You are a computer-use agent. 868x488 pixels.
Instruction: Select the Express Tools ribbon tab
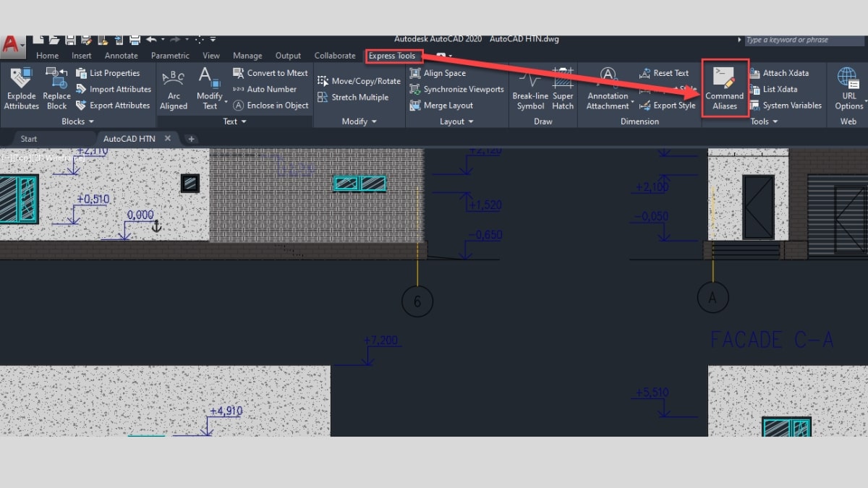(x=392, y=56)
